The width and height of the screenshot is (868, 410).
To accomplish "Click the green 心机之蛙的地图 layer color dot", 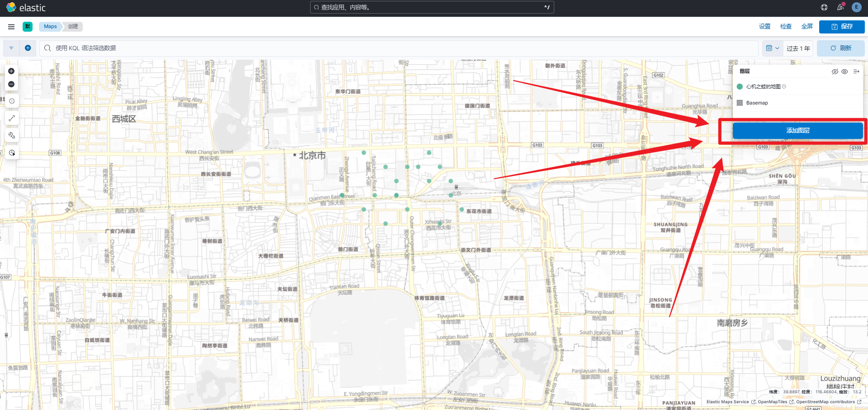I will coord(740,86).
